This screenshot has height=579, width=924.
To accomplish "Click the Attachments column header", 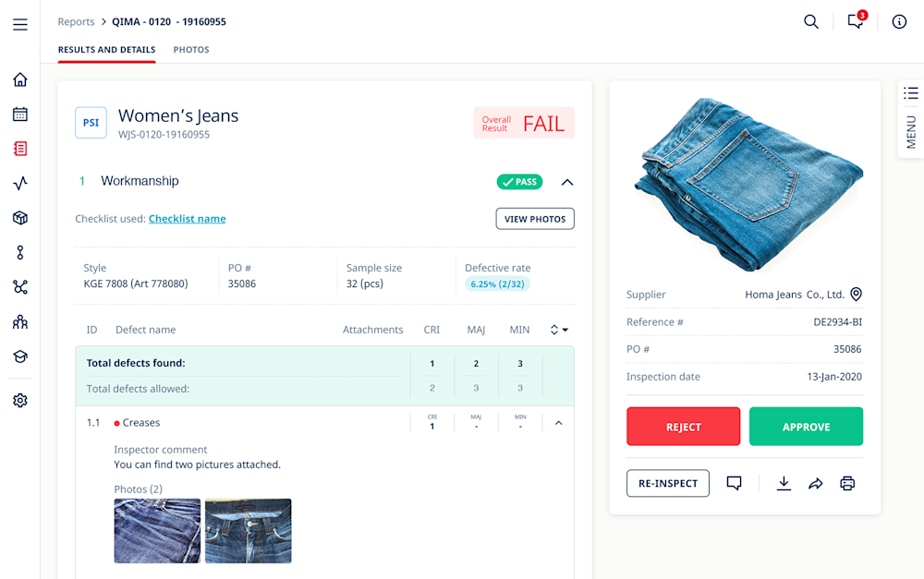I will (373, 330).
